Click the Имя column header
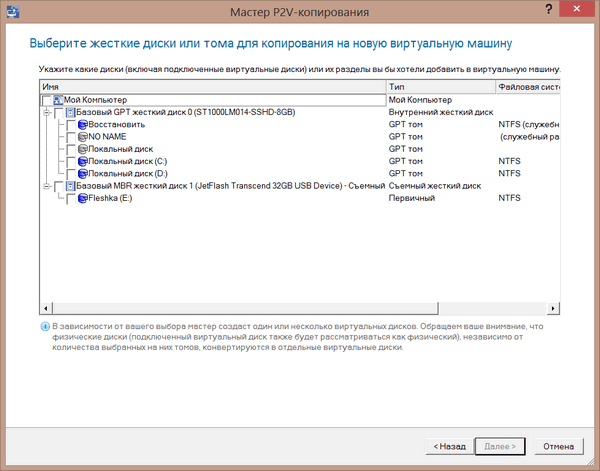600x471 pixels. [x=213, y=87]
